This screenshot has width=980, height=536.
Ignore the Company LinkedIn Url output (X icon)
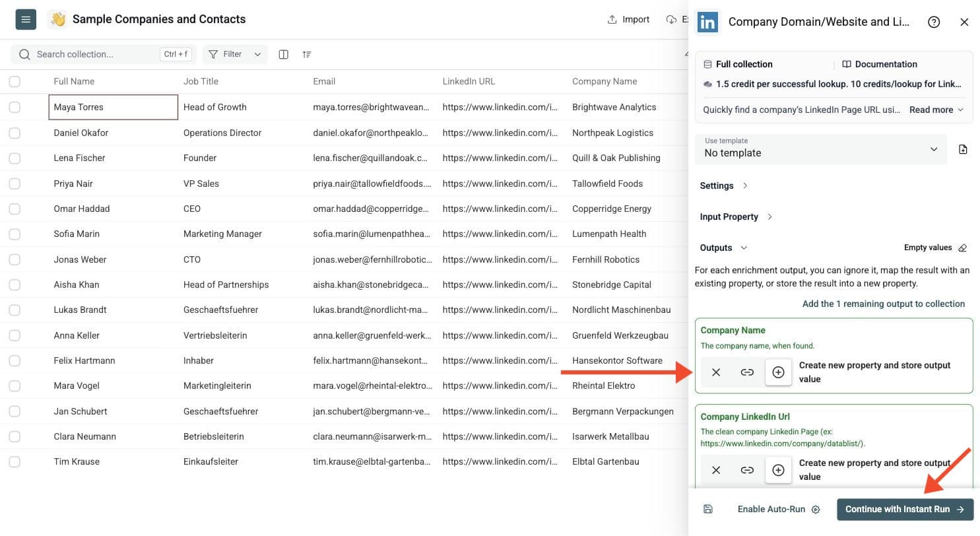point(716,470)
